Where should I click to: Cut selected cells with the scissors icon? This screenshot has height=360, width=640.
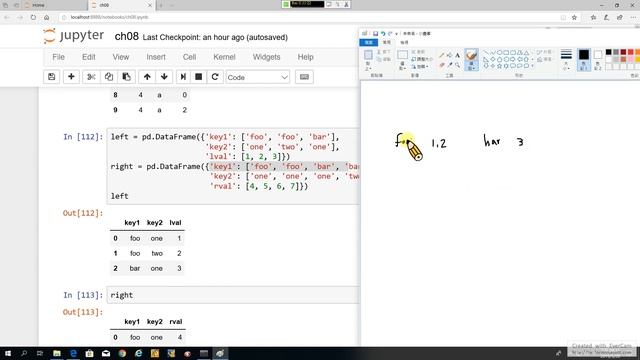click(91, 77)
